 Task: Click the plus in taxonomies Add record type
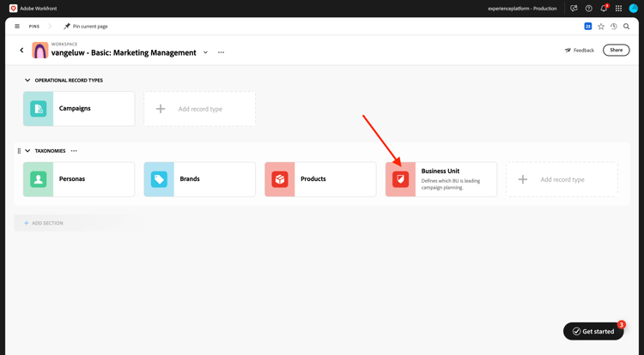(523, 179)
